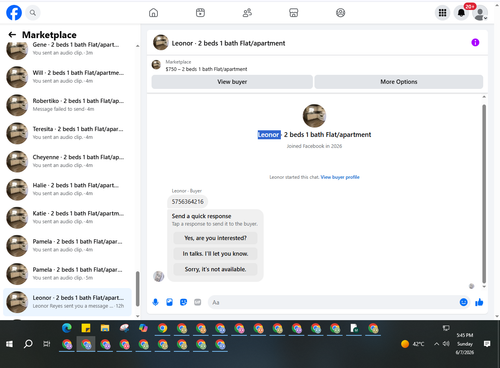Go to the Home feed tab
Viewport: 500px width, 368px height.
[x=153, y=13]
